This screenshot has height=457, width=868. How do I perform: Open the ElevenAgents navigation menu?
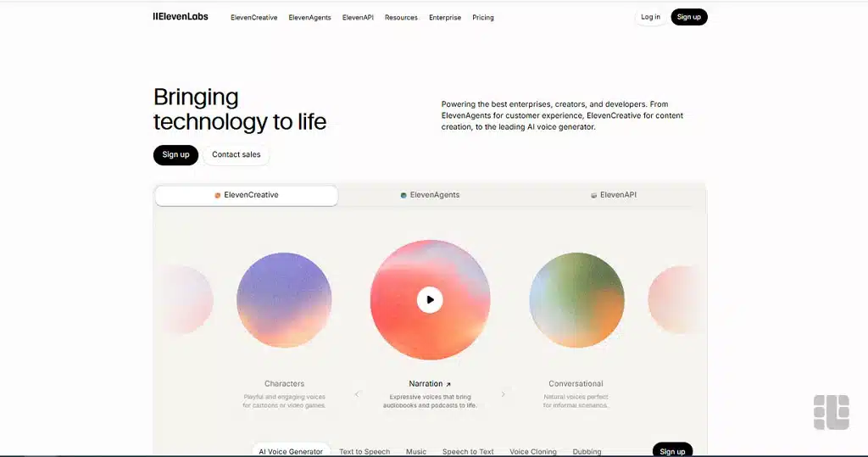[309, 18]
